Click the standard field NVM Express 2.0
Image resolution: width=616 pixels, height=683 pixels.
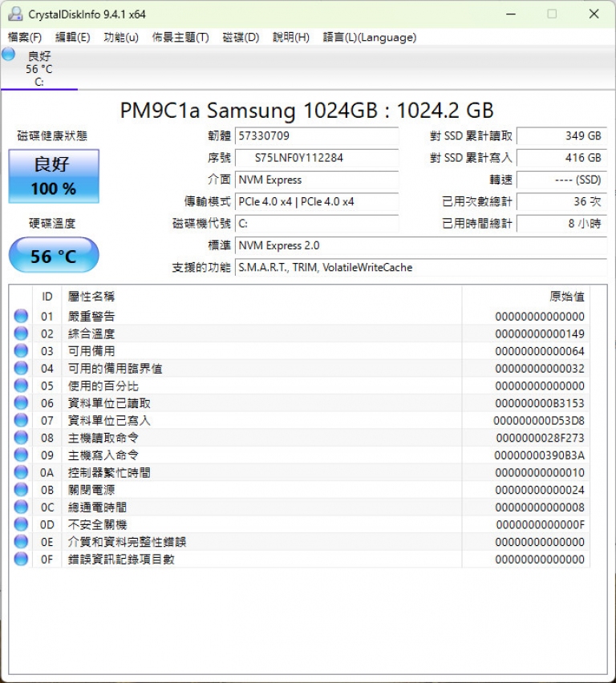(421, 245)
